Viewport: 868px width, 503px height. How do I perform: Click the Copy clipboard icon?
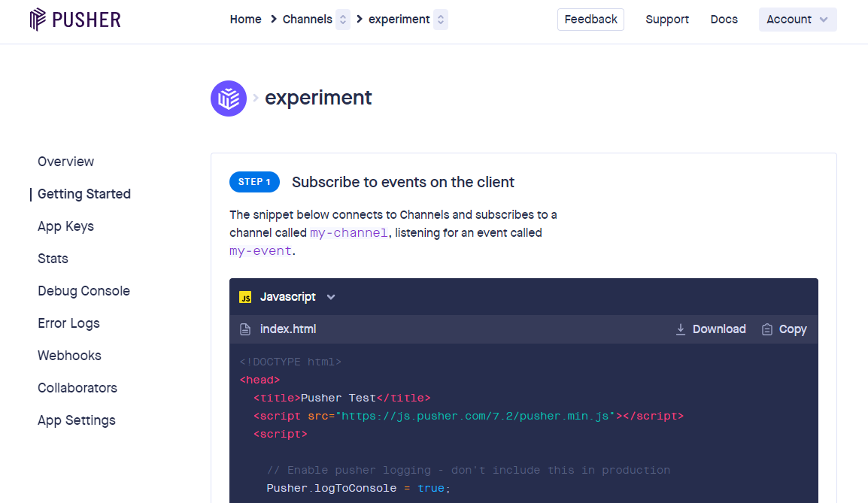click(766, 329)
